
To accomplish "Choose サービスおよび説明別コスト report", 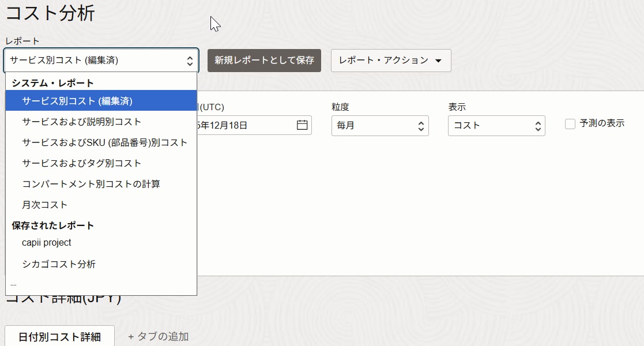I will pos(81,122).
